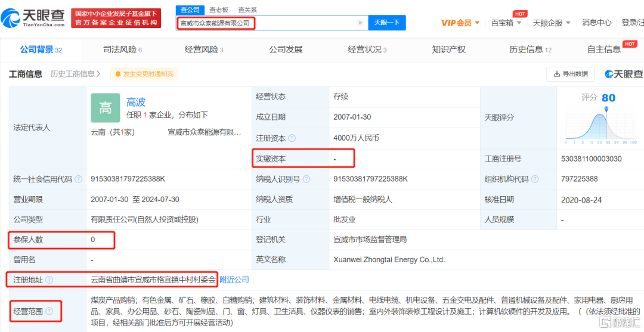Click the 天眼一下 search button
This screenshot has width=644, height=332.
(x=387, y=23)
